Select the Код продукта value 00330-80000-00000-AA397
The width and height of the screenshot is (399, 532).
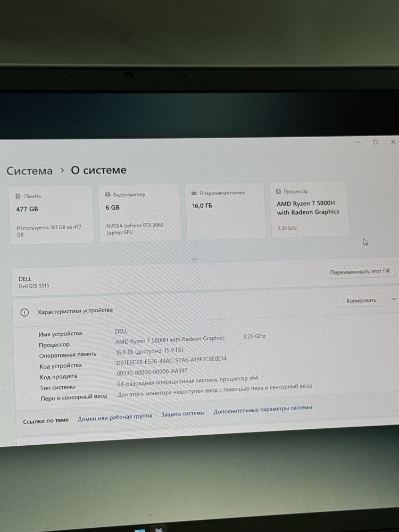click(x=152, y=372)
